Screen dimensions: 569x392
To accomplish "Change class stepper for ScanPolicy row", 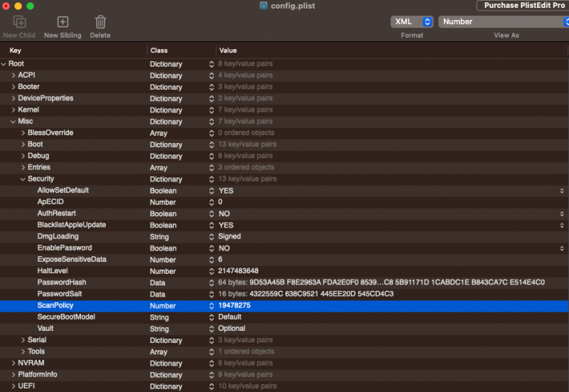I will pos(211,306).
